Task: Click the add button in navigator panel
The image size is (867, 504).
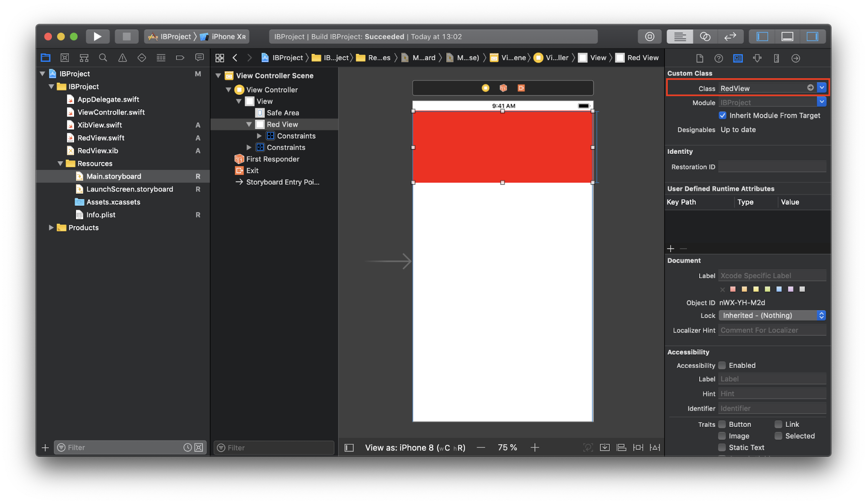Action: pos(45,446)
